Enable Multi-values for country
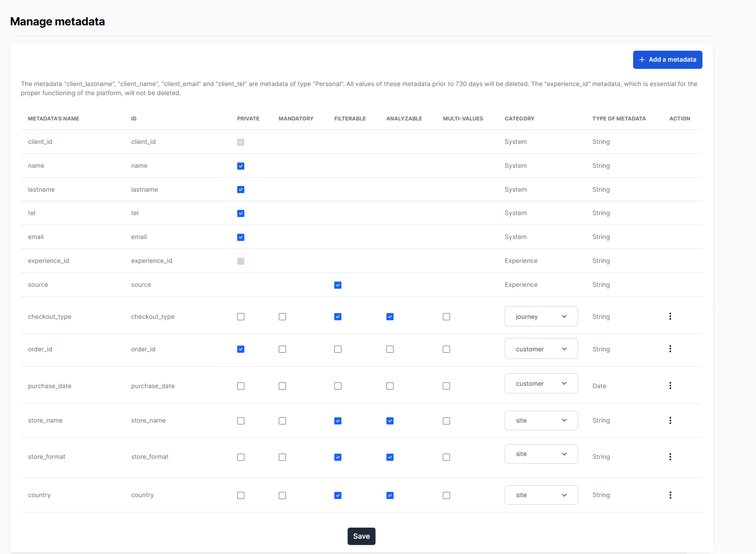Screen dimensions: 756x554 click(x=446, y=496)
